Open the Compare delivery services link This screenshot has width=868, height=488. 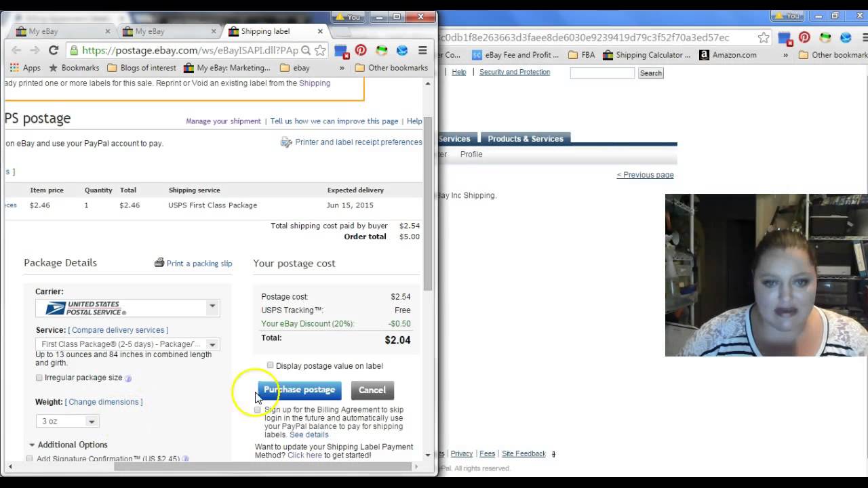(x=118, y=330)
